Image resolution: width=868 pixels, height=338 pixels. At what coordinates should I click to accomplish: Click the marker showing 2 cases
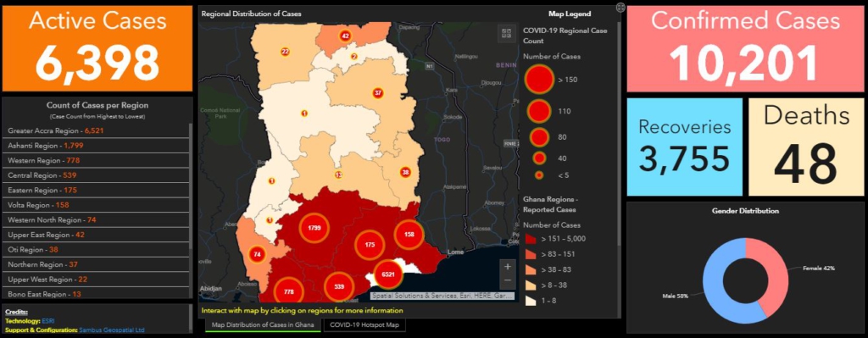[354, 57]
